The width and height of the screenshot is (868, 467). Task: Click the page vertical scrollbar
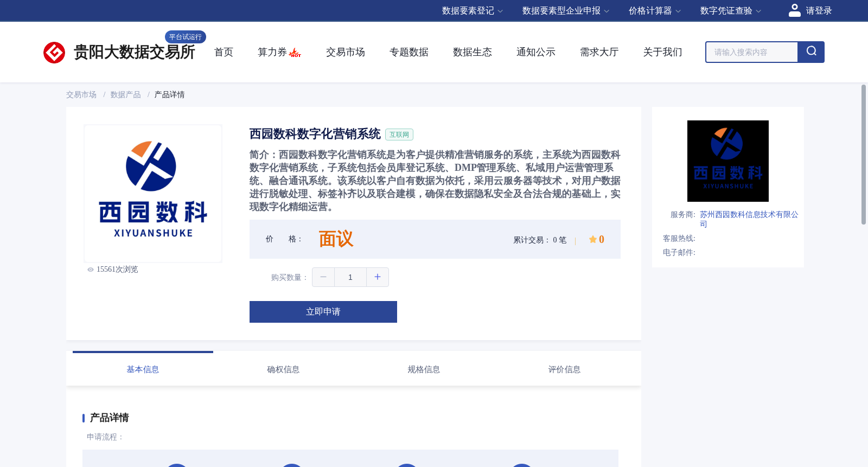click(864, 155)
